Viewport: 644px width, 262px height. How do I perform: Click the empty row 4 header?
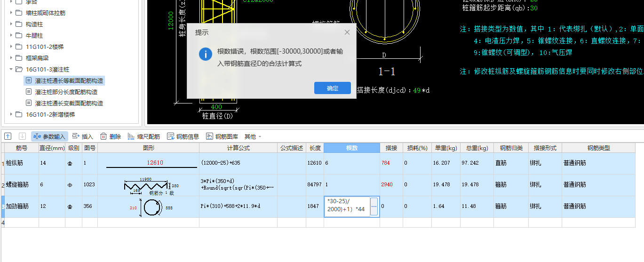click(3, 222)
